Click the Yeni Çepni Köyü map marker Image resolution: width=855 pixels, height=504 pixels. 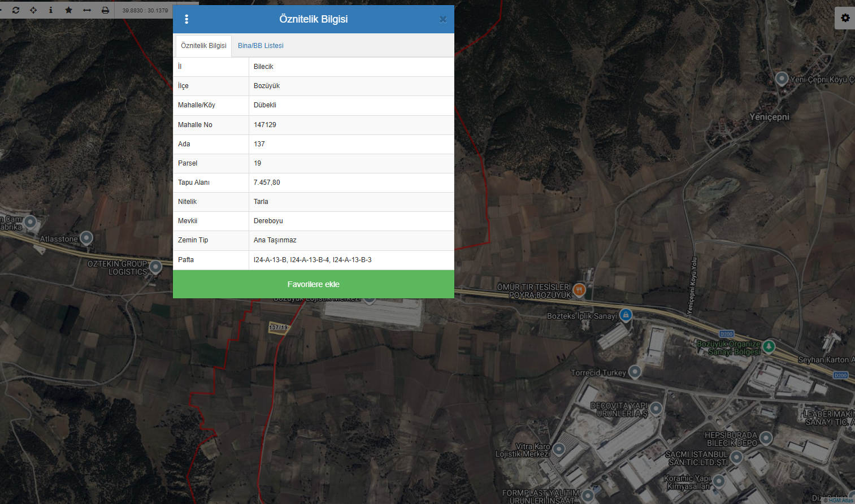782,79
